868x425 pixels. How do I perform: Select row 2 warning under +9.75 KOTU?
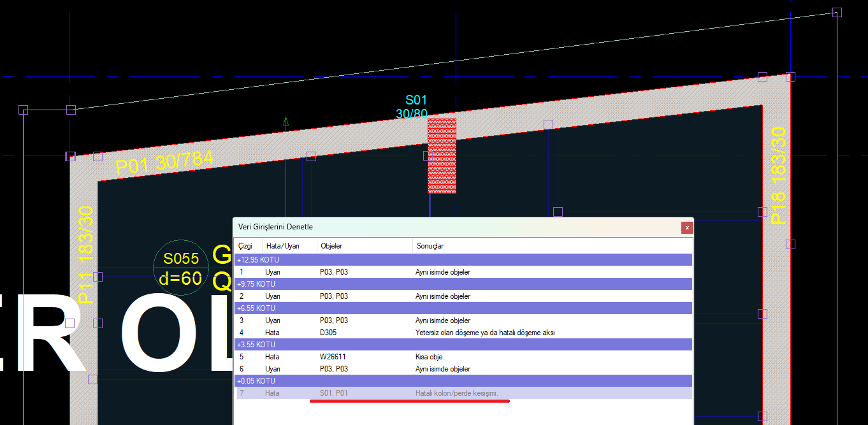pyautogui.click(x=463, y=296)
